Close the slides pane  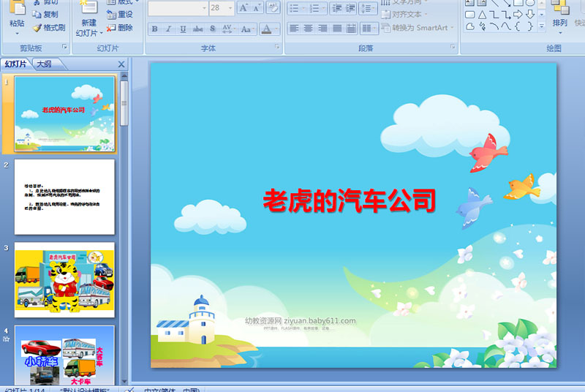click(x=121, y=64)
